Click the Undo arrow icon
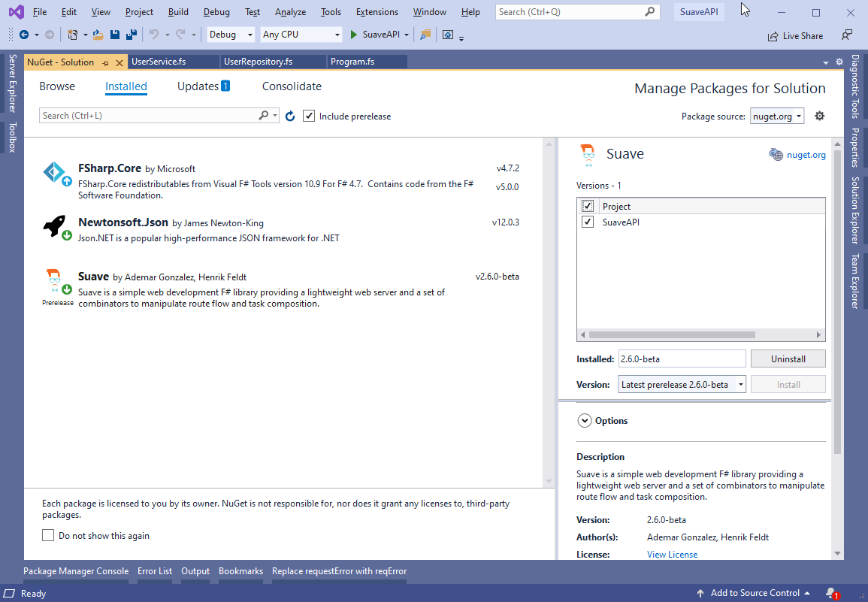Viewport: 868px width, 602px height. (x=154, y=35)
